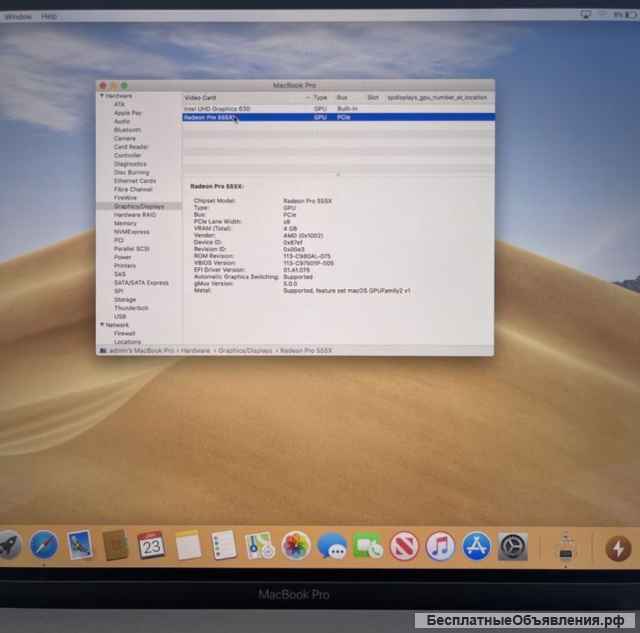Open the Window menu
The width and height of the screenshot is (640, 633).
(18, 16)
